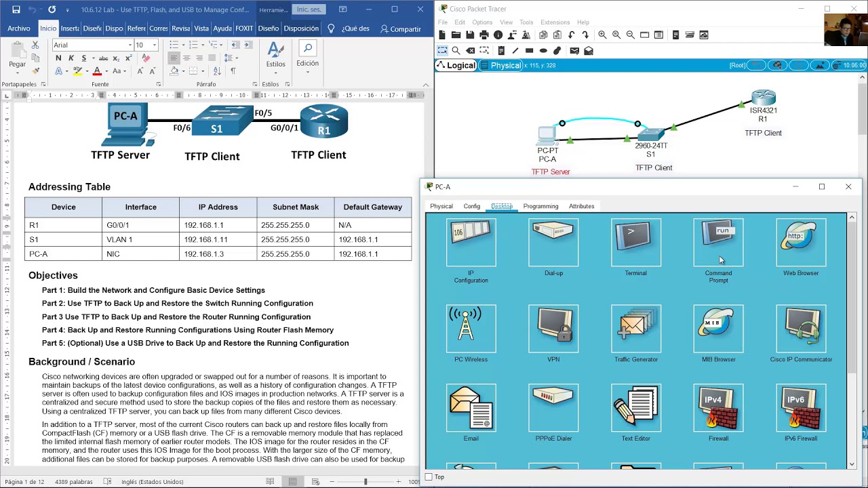Open the font color dropdown arrow

tap(107, 70)
